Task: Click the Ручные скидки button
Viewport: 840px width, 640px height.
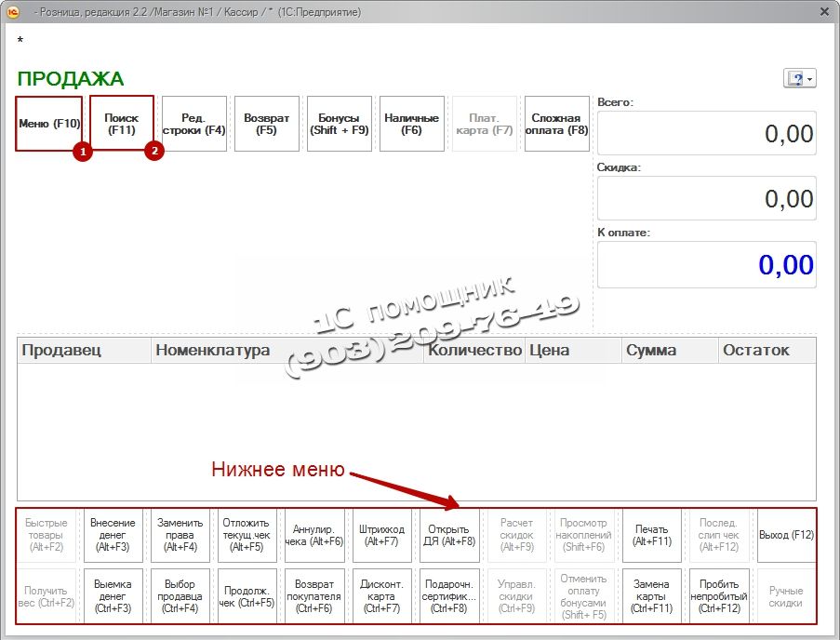Action: point(786,596)
